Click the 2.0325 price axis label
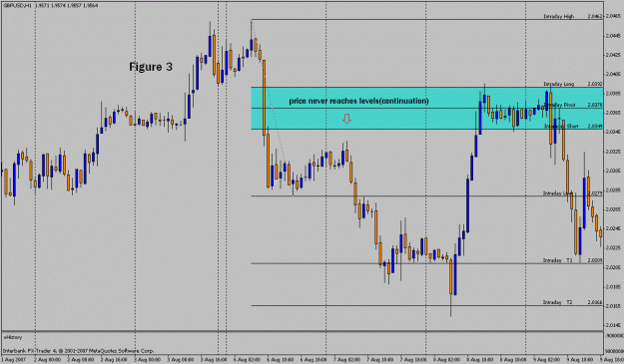 (613, 152)
